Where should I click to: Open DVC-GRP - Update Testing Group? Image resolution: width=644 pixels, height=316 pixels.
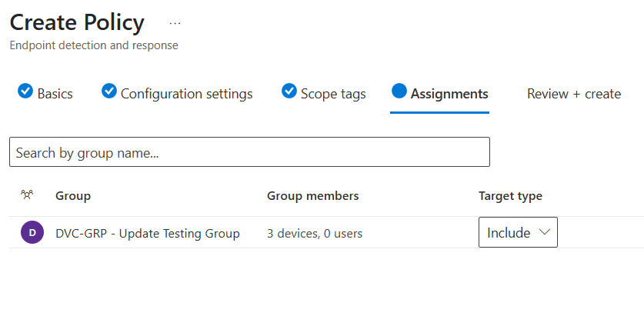tap(148, 233)
